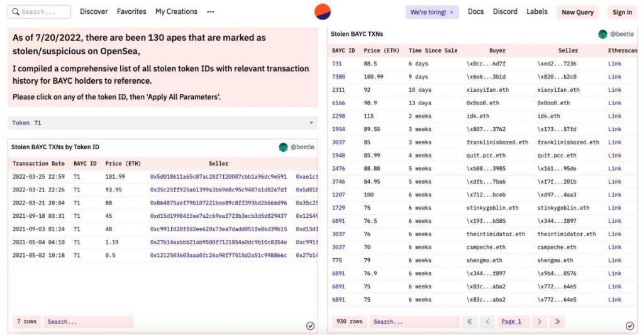Image resolution: width=644 pixels, height=335 pixels.
Task: Open the Favorites tab
Action: (131, 11)
